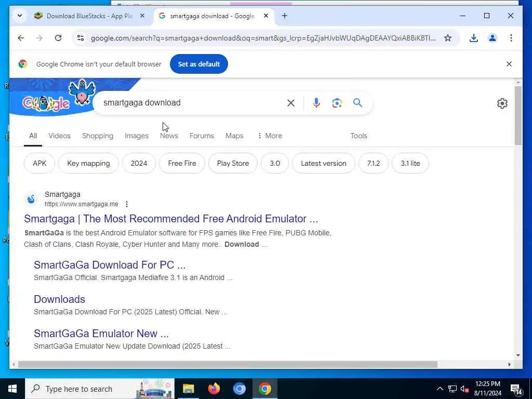Open the Chrome three-dot menu
Image resolution: width=532 pixels, height=399 pixels.
point(511,38)
